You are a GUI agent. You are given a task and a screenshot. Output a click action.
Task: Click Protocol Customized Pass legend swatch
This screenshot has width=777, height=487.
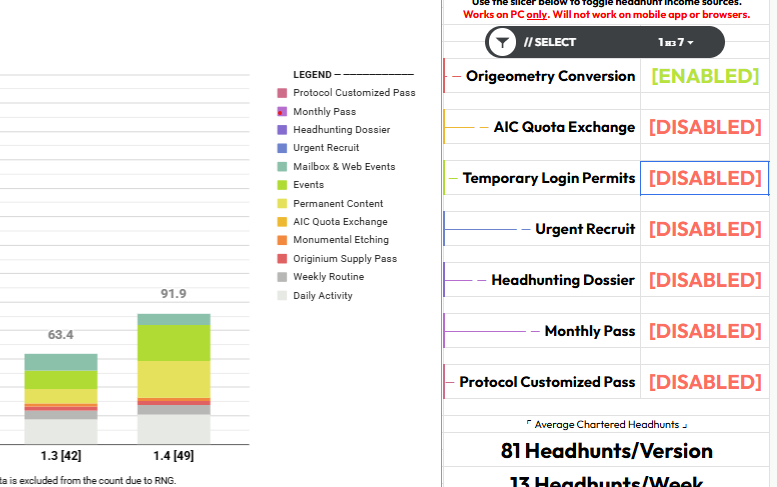click(282, 93)
